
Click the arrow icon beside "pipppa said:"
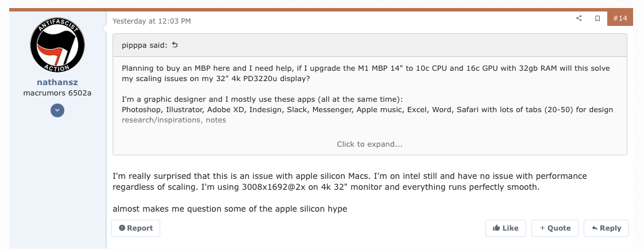175,45
